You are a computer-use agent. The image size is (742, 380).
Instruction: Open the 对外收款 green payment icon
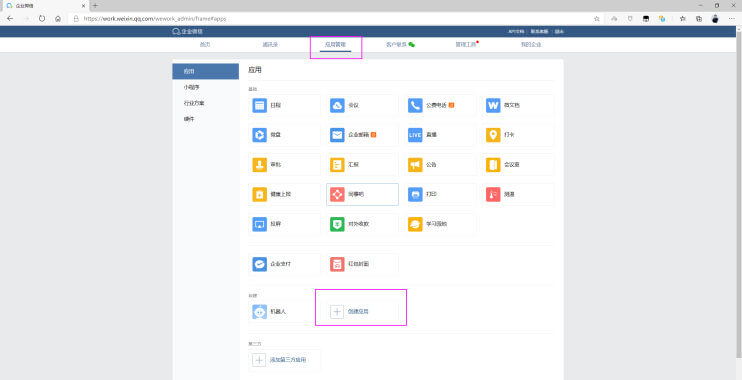(337, 224)
